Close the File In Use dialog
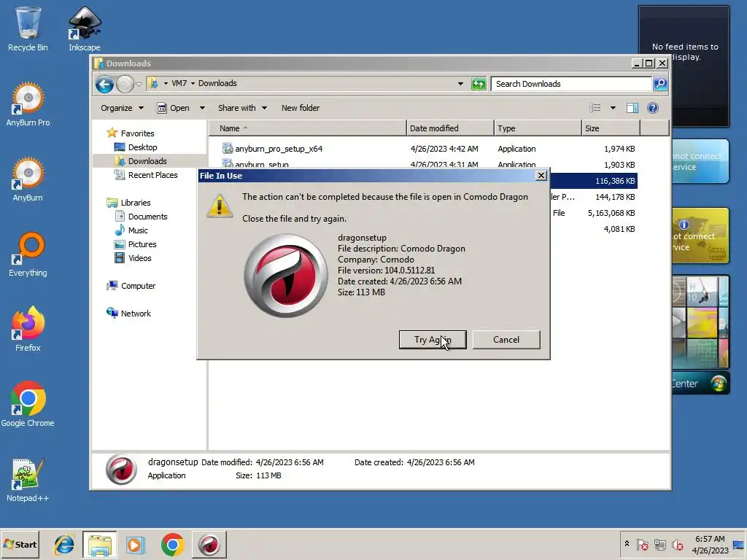Image resolution: width=747 pixels, height=560 pixels. click(541, 176)
